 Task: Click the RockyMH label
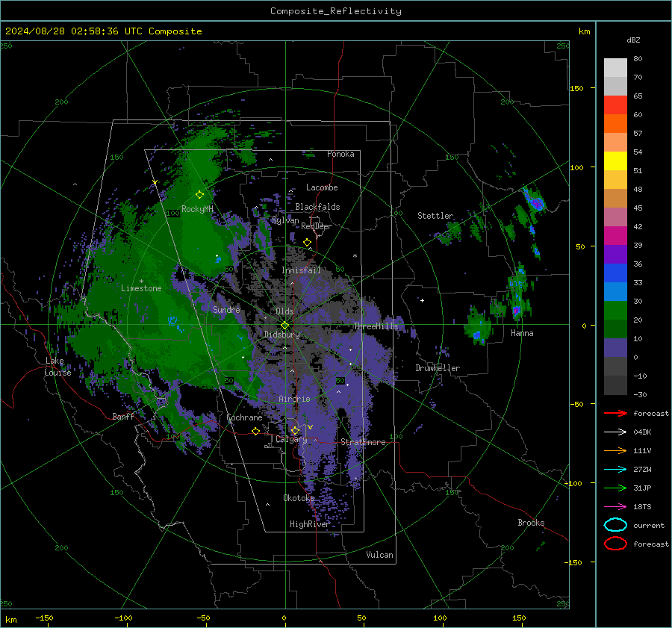click(x=197, y=209)
